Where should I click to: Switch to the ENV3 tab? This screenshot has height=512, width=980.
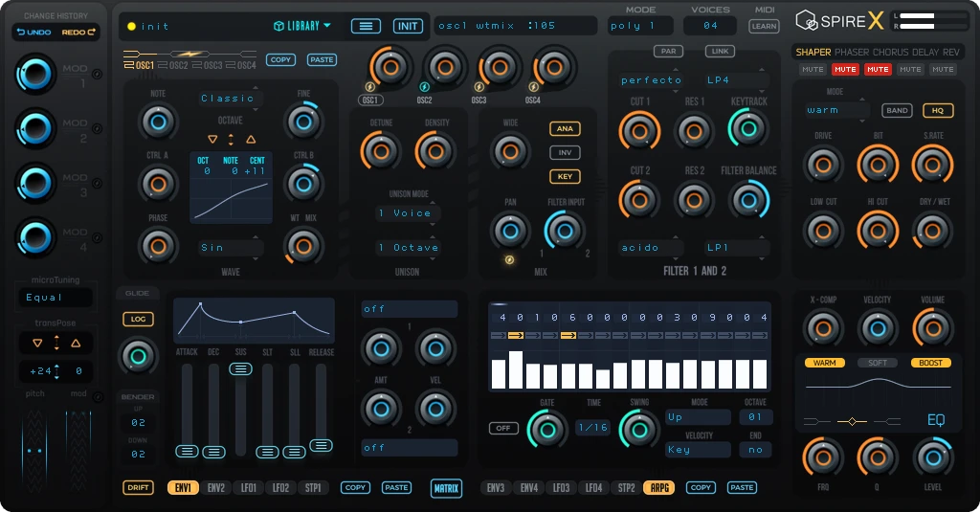[x=496, y=488]
